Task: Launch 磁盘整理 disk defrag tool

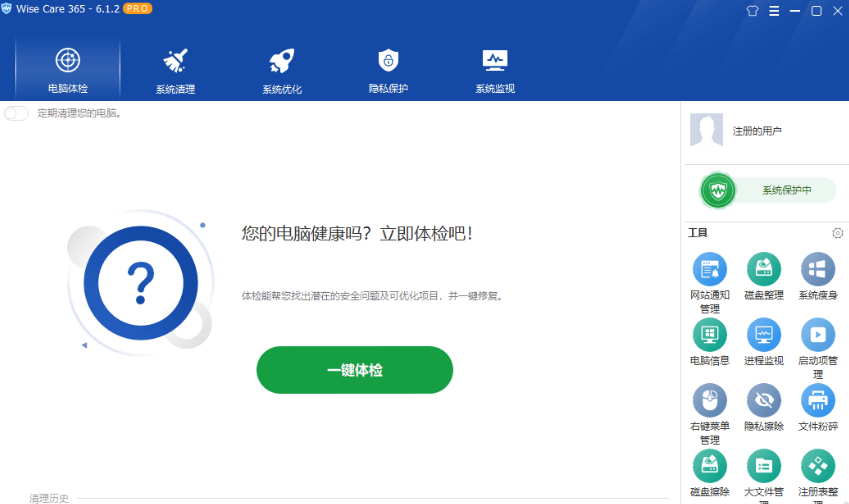Action: coord(763,276)
